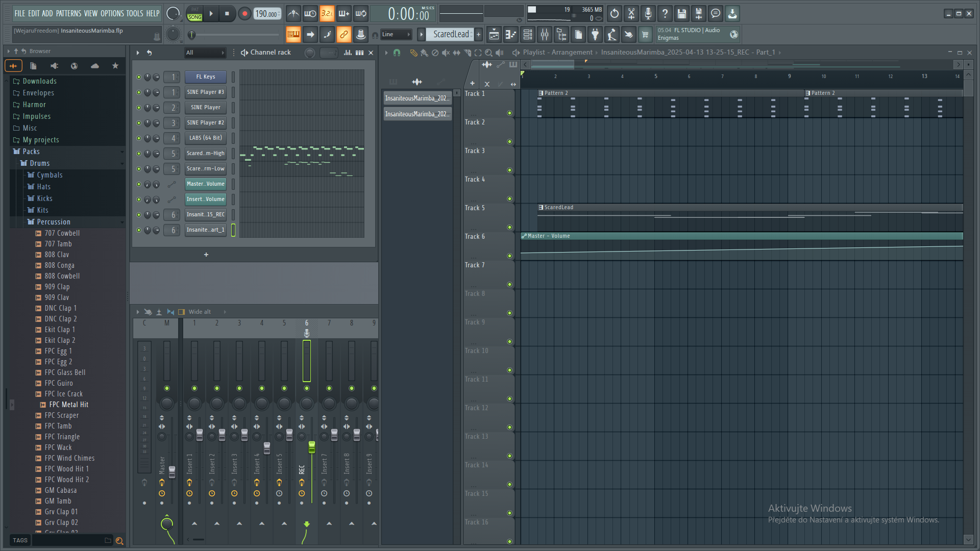980x551 pixels.
Task: Select the Scared..m-High channel button
Action: point(206,154)
